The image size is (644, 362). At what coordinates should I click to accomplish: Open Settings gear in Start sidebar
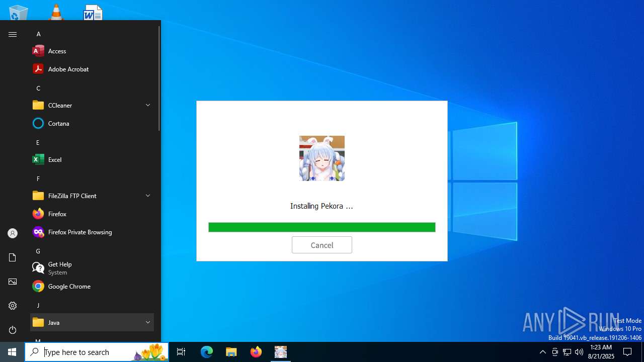point(13,306)
